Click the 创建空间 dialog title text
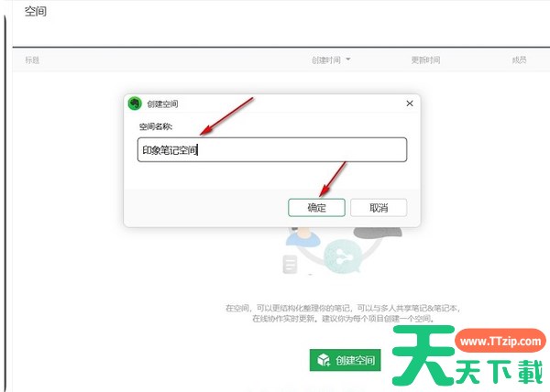The width and height of the screenshot is (550, 392). (162, 103)
